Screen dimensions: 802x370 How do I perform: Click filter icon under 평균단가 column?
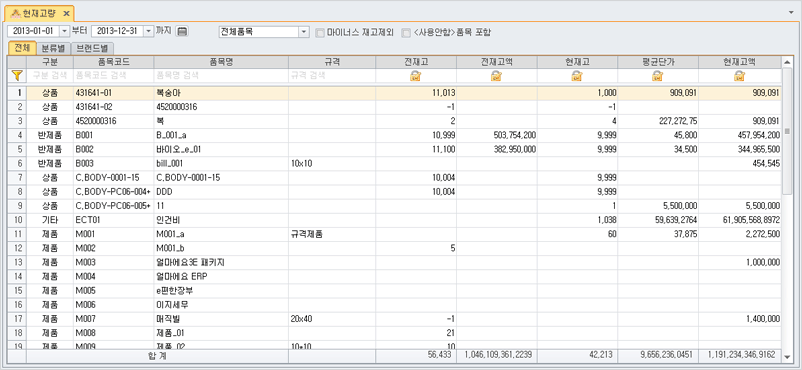click(658, 76)
